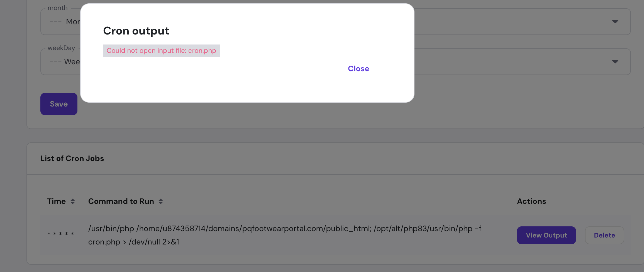Click the month field label
Image resolution: width=644 pixels, height=272 pixels.
(58, 8)
